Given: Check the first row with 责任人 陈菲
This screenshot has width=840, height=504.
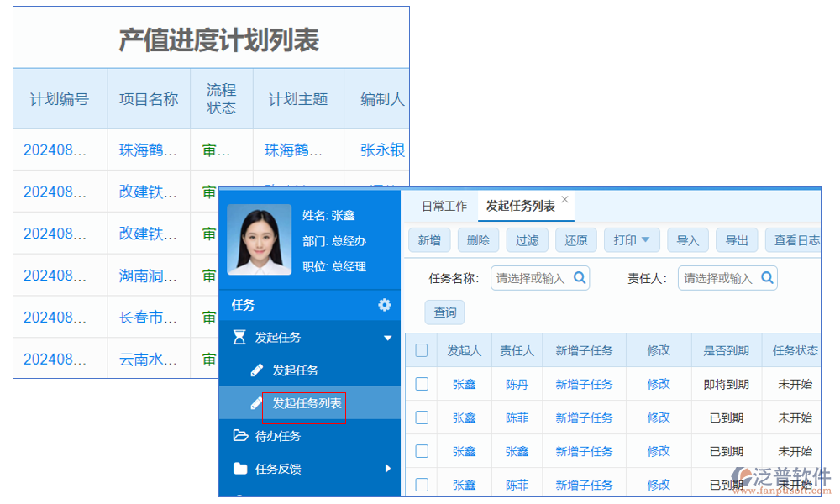Looking at the screenshot, I should [422, 417].
